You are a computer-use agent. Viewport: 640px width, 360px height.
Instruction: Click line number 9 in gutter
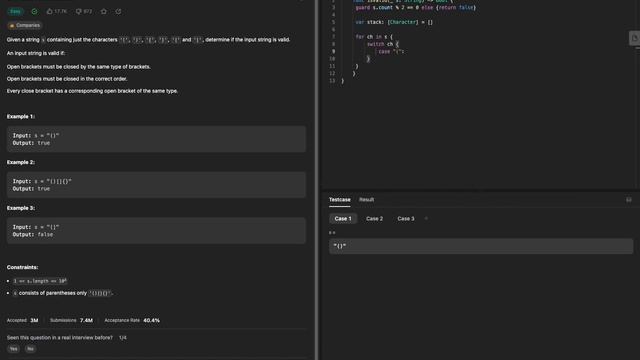333,51
